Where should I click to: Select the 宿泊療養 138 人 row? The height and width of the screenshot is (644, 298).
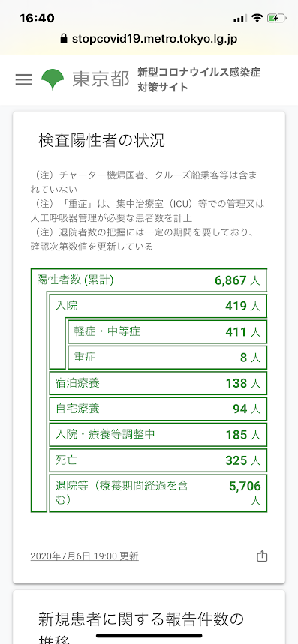click(158, 383)
